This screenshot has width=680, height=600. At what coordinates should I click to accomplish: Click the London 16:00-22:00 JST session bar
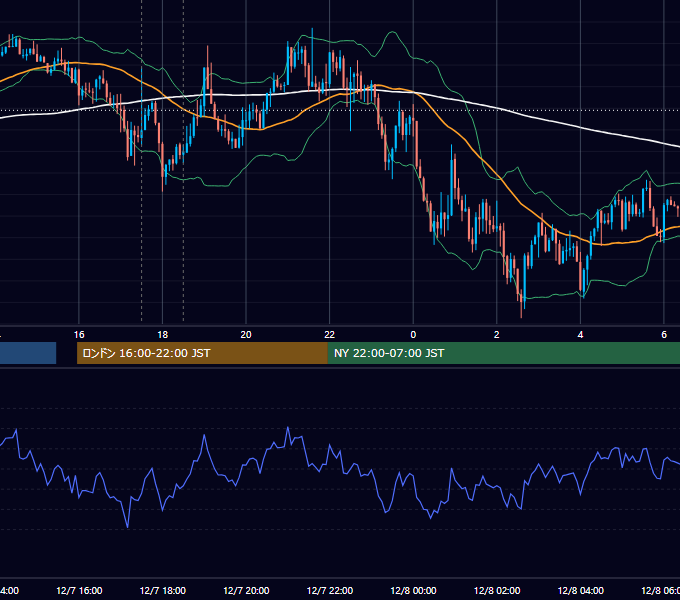tap(202, 353)
